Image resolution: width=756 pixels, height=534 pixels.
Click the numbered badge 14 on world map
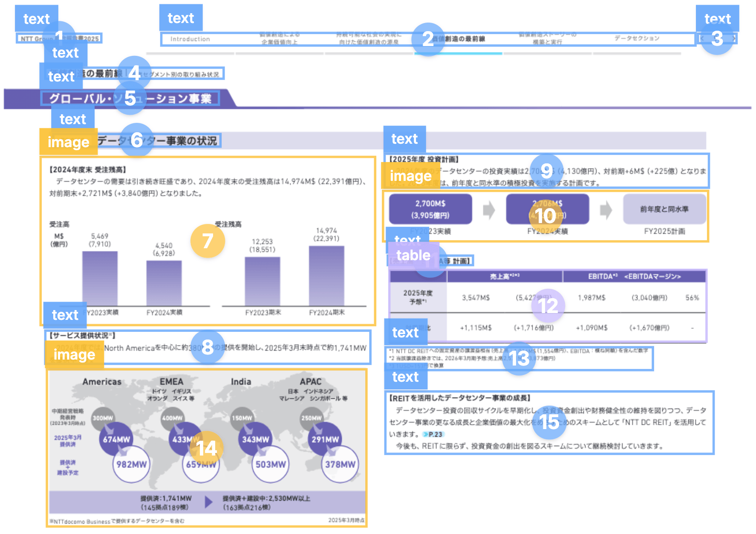coord(206,448)
